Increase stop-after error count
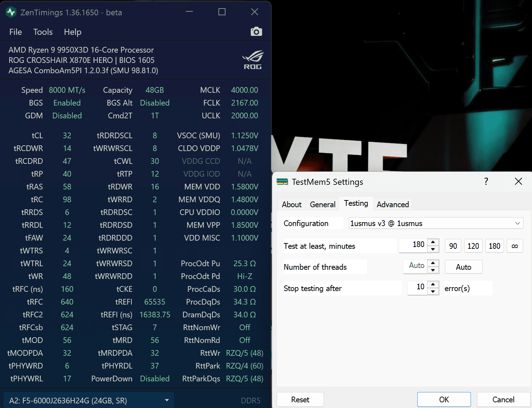532x408 pixels. [433, 285]
